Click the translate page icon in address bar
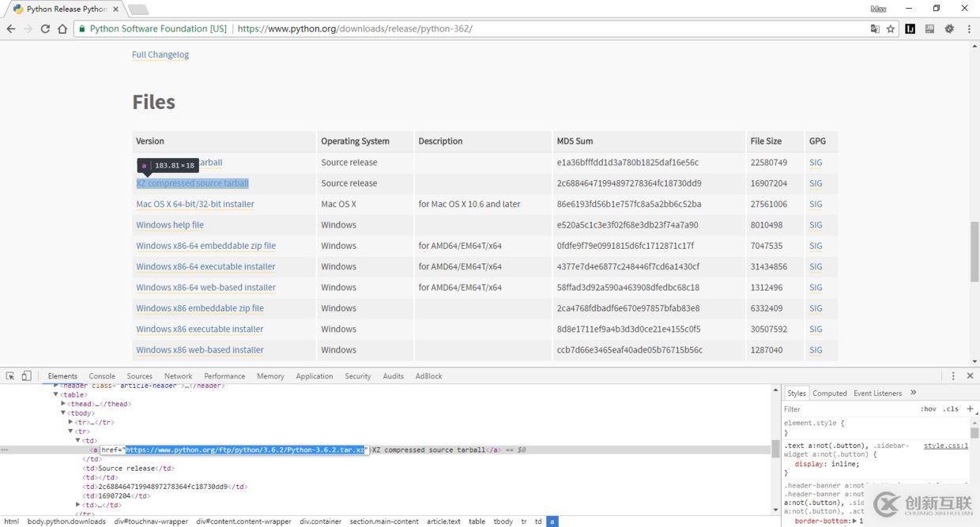The image size is (980, 527). tap(875, 28)
